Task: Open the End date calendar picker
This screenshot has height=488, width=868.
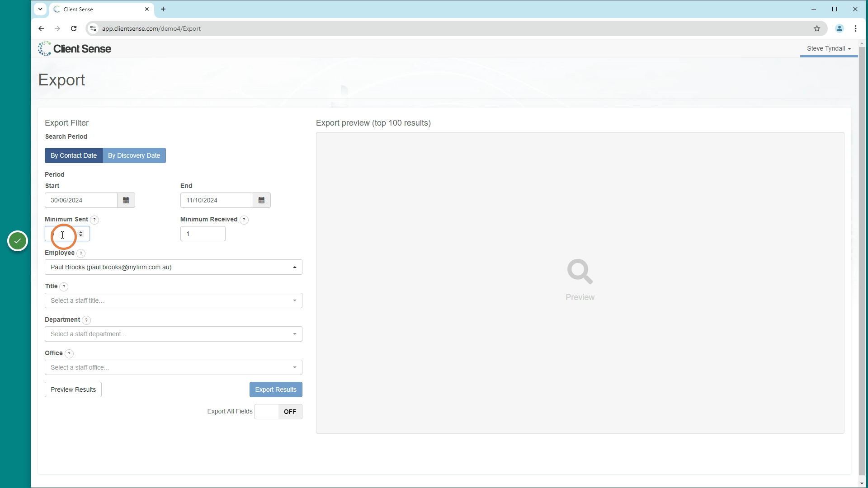Action: (x=262, y=200)
